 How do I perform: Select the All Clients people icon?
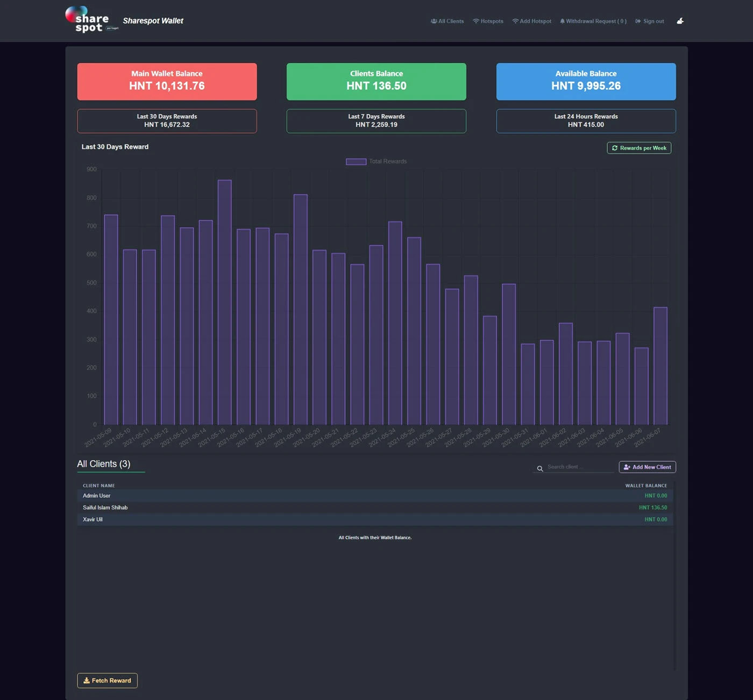tap(434, 21)
